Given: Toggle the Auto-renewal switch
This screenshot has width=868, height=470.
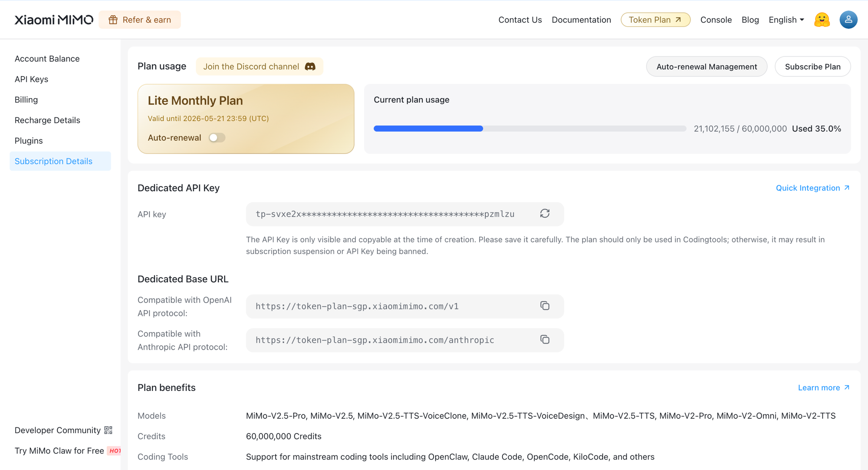Looking at the screenshot, I should coord(217,138).
